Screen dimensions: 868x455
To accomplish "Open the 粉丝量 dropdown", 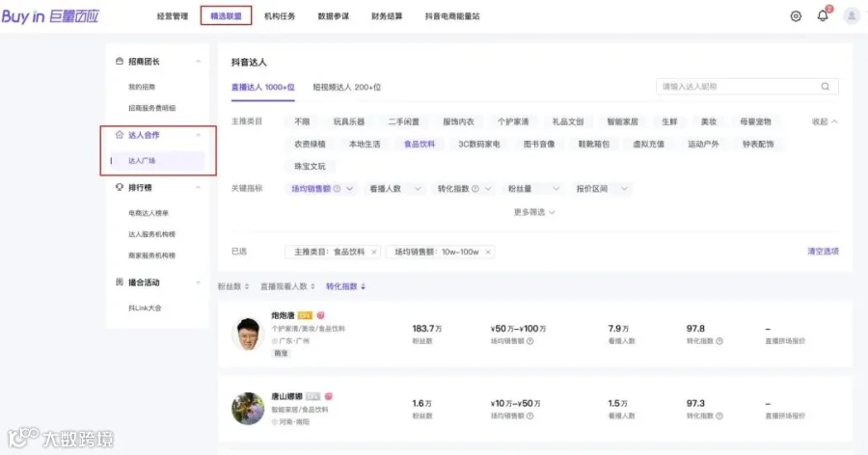I will coord(533,188).
